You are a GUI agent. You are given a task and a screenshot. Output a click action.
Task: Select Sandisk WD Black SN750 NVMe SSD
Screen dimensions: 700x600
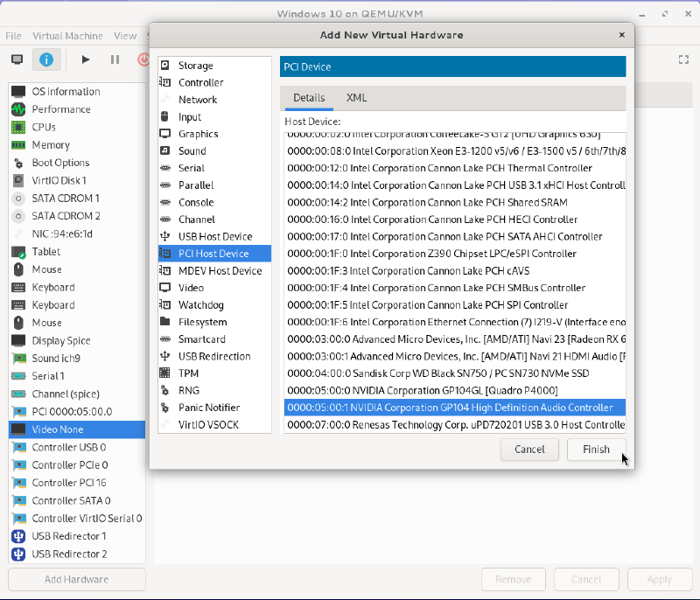pos(455,373)
